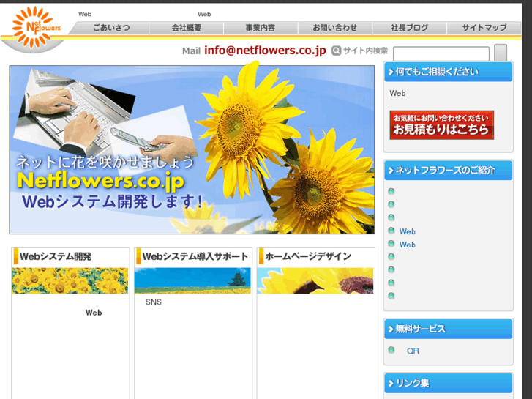532x399 pixels.
Task: Click the first Web link in ご紹介 list
Action: point(407,231)
